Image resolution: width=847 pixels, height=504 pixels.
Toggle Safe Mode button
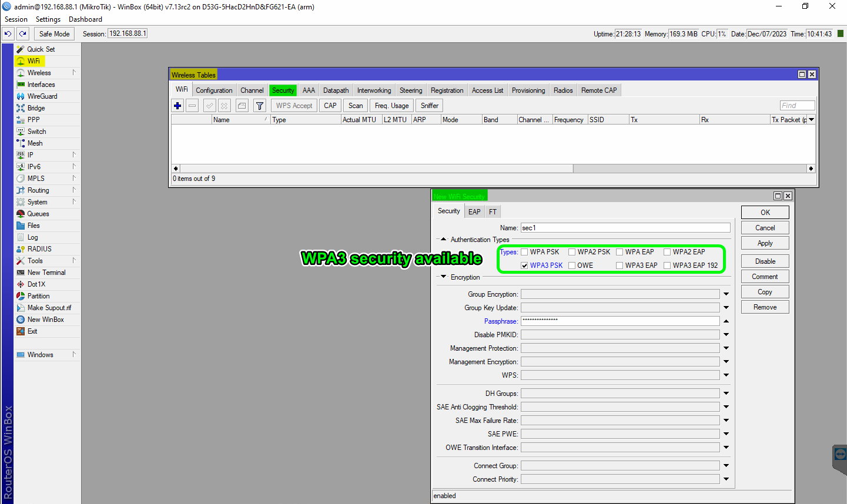point(55,34)
